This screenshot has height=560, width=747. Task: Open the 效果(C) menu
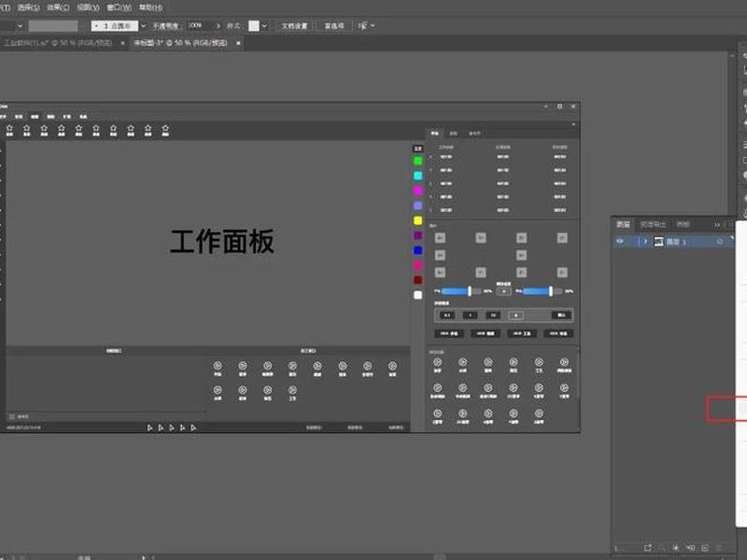point(58,7)
